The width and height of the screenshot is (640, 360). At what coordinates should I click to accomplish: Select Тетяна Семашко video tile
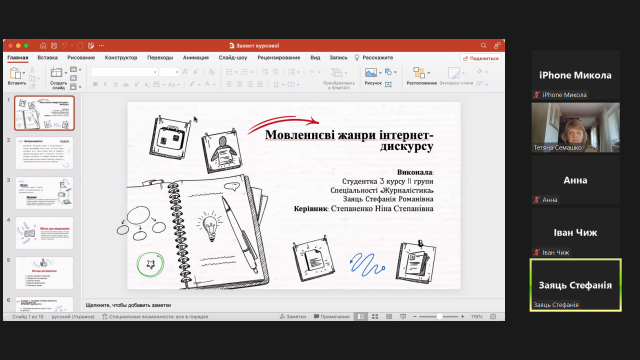(x=576, y=127)
